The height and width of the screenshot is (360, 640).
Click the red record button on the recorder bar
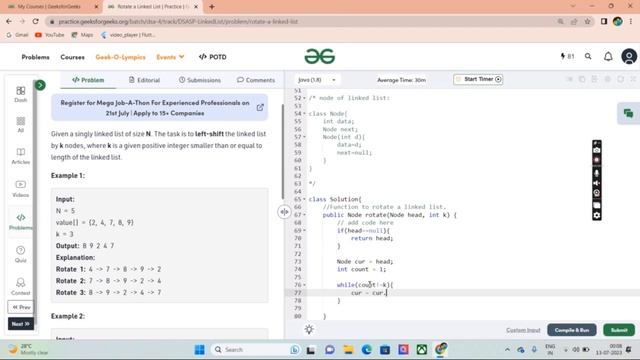pyautogui.click(x=597, y=160)
